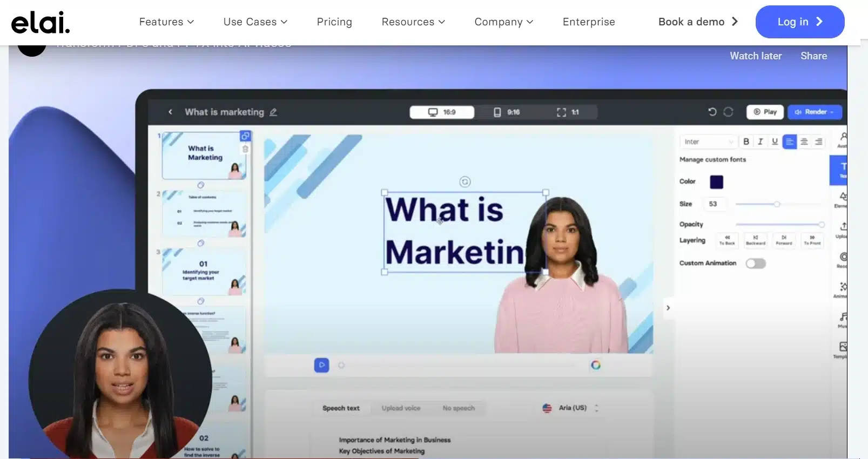The width and height of the screenshot is (868, 459).
Task: Open the Enterprise page
Action: [x=589, y=22]
